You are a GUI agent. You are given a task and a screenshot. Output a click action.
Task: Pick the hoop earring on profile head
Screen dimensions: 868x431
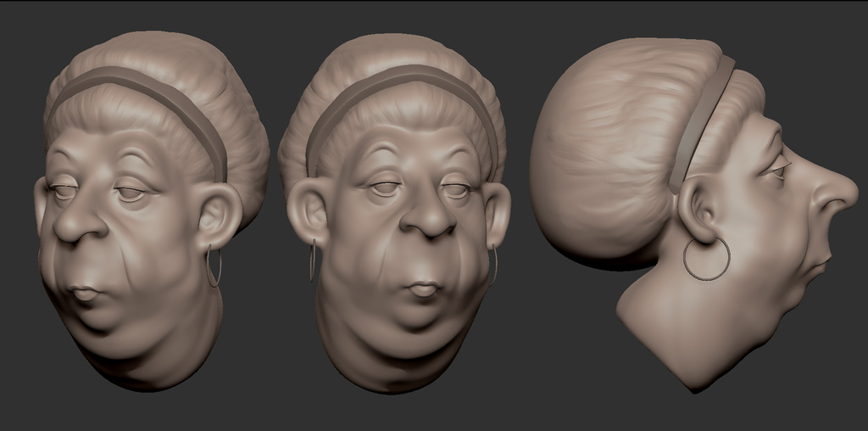pos(706,258)
